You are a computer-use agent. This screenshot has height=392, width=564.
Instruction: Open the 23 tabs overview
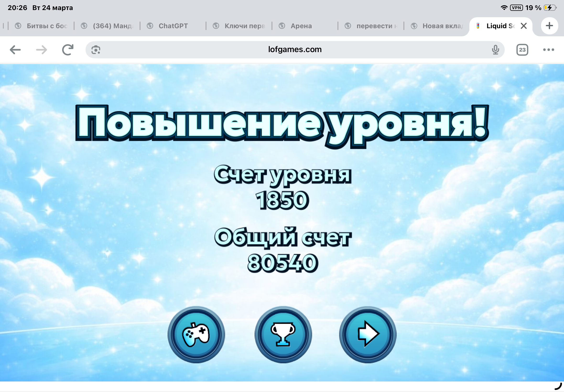522,50
